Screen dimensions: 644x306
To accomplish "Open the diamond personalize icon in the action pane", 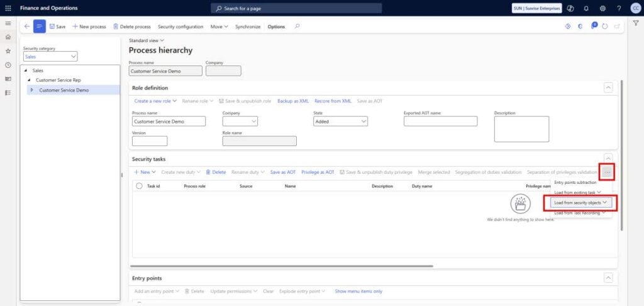I will [568, 26].
